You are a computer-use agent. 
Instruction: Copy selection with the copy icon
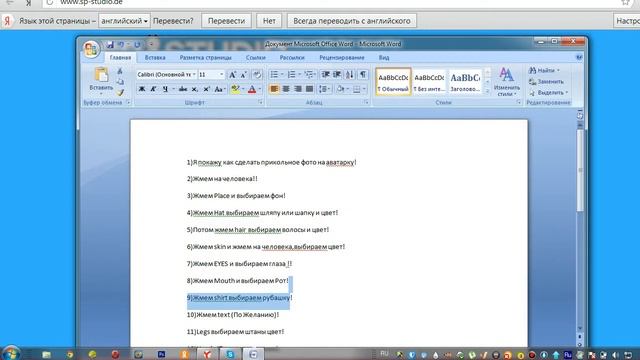tap(120, 82)
